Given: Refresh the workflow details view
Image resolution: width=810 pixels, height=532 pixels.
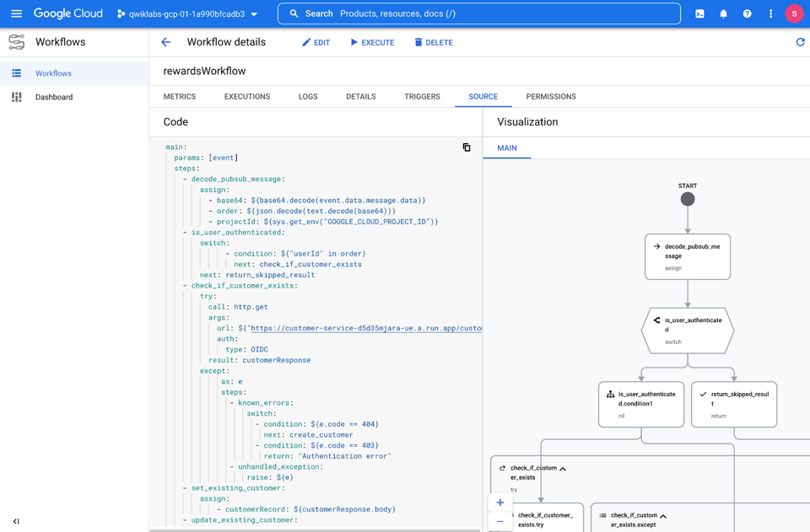Looking at the screenshot, I should point(800,41).
